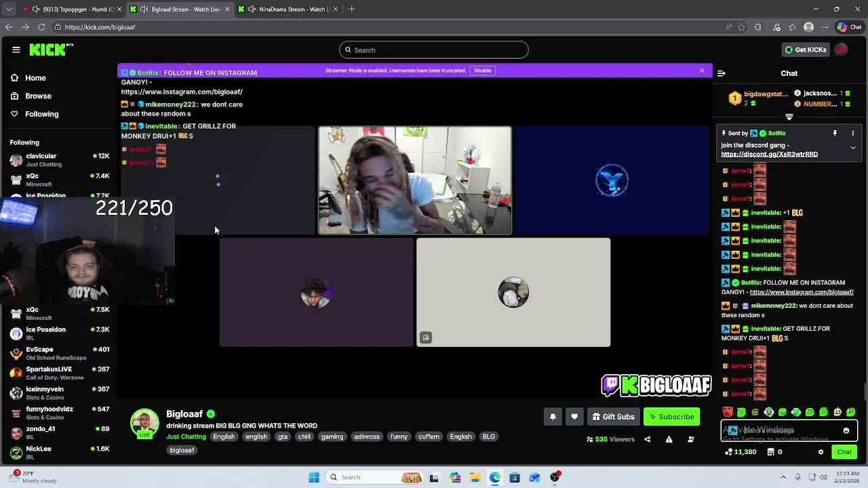Click the browser back arrow

click(9, 27)
